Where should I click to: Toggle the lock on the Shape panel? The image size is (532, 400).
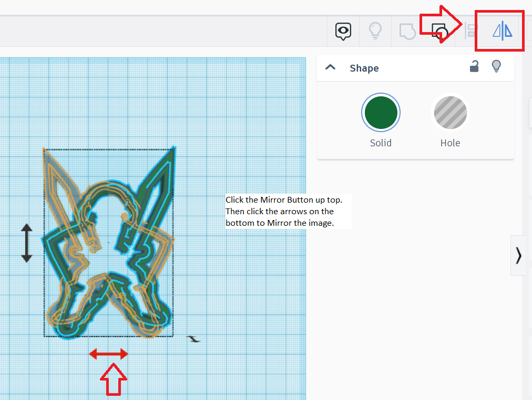[x=474, y=66]
